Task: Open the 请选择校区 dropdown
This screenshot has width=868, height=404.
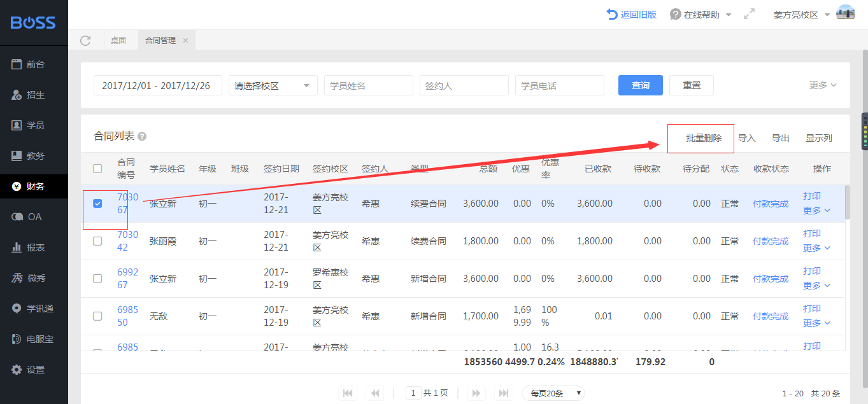Action: pyautogui.click(x=273, y=85)
